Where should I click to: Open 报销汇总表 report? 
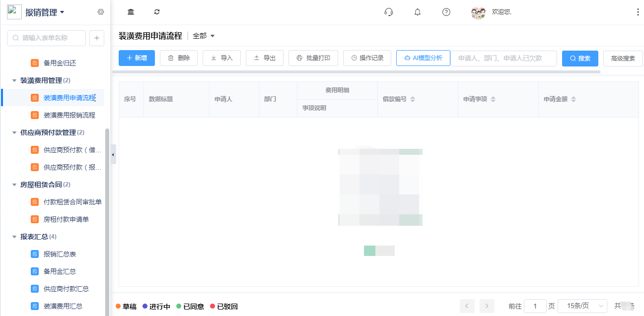[60, 254]
